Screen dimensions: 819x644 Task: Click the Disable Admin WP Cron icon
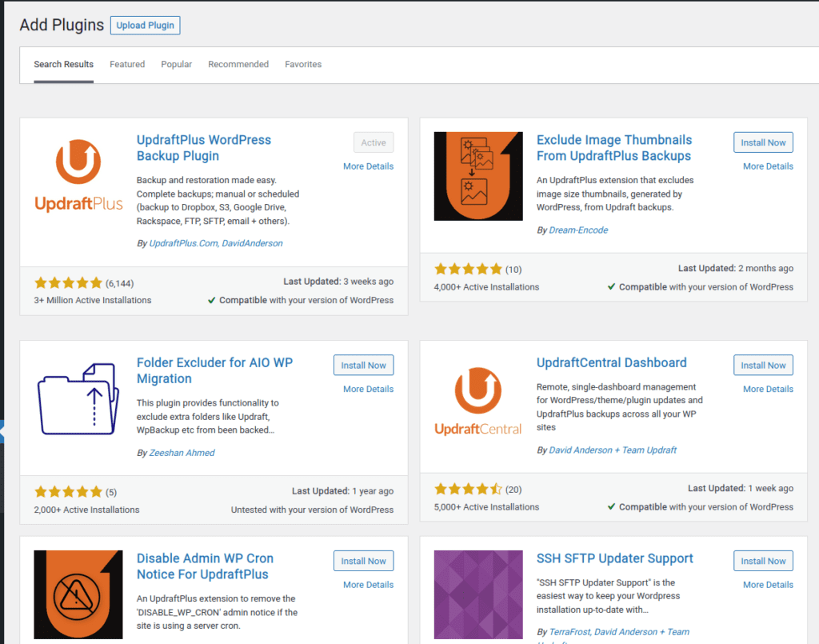click(78, 594)
